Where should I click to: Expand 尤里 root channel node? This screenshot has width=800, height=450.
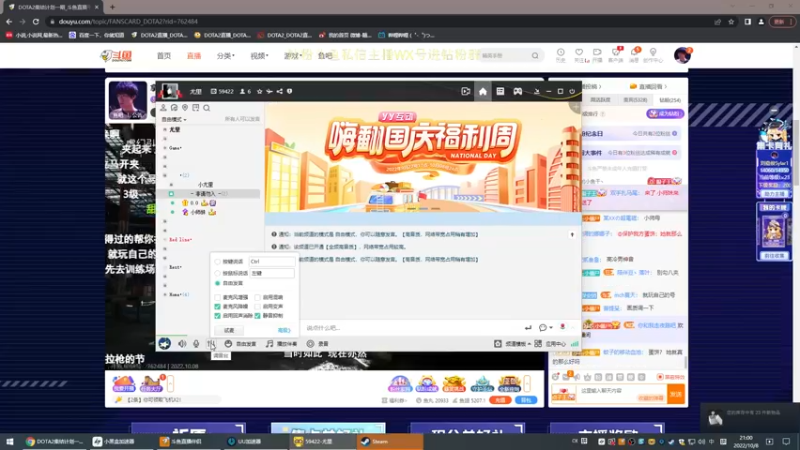point(165,130)
